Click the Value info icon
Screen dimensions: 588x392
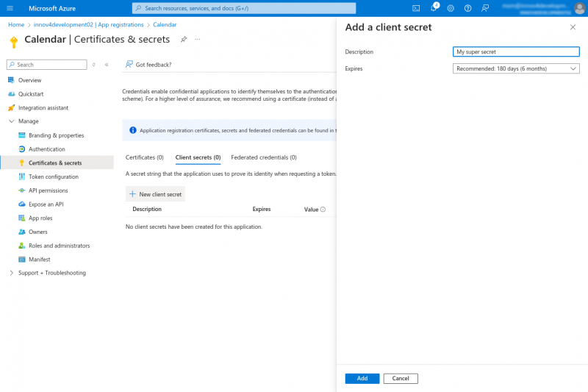pyautogui.click(x=323, y=210)
